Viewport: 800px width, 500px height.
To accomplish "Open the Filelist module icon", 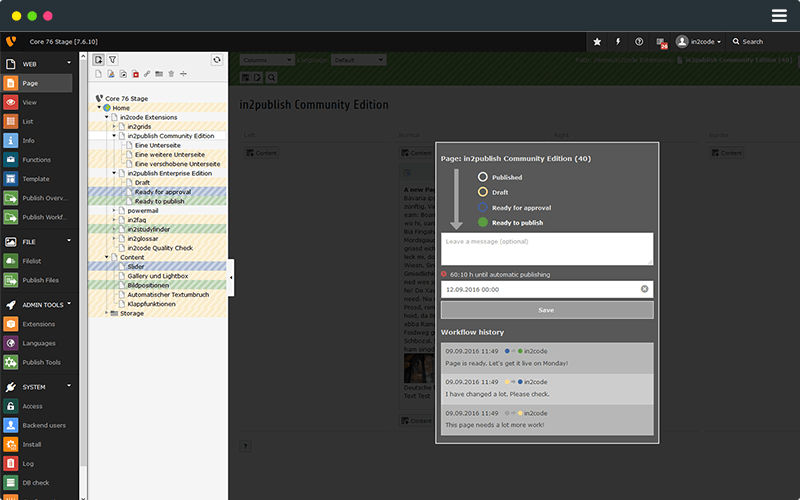I will pos(11,261).
